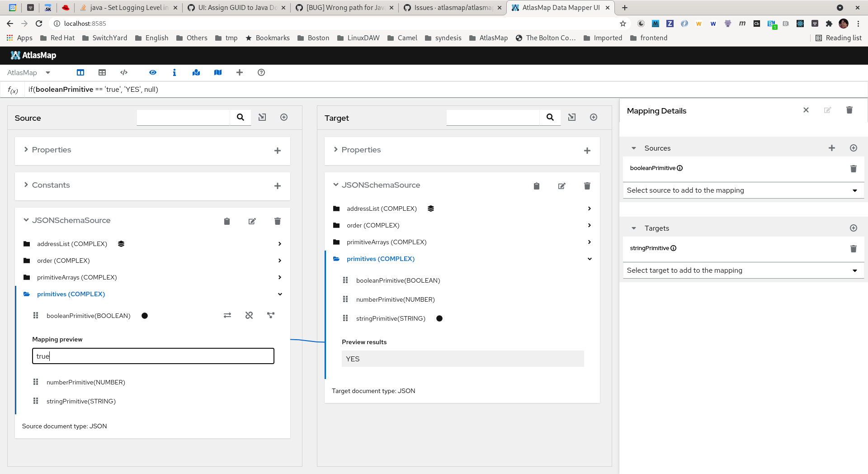Click the expression input field
Viewport: 868px width, 474px height.
pos(445,90)
